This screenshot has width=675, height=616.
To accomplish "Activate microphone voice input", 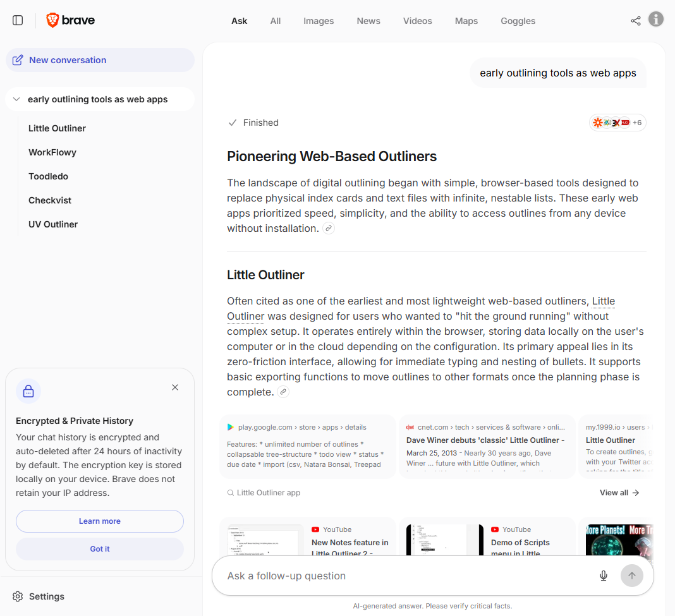I will pos(604,576).
